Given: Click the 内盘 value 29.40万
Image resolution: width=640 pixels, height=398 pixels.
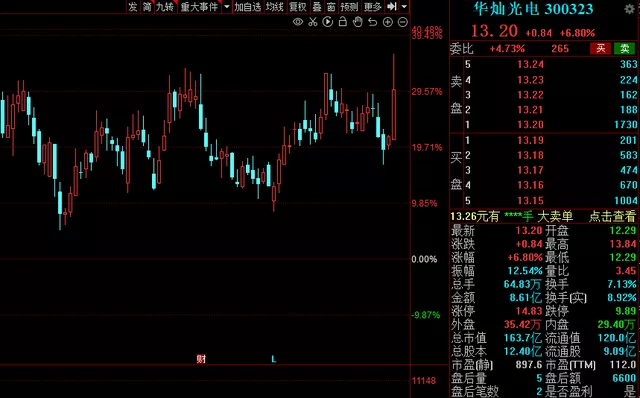Looking at the screenshot, I should (617, 325).
